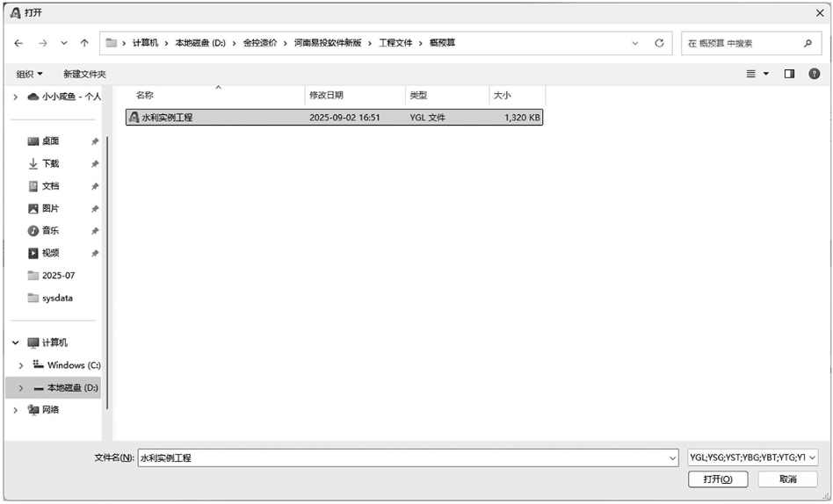Click 新建文件夹 in the toolbar
Viewport: 833px width, 504px height.
click(84, 74)
